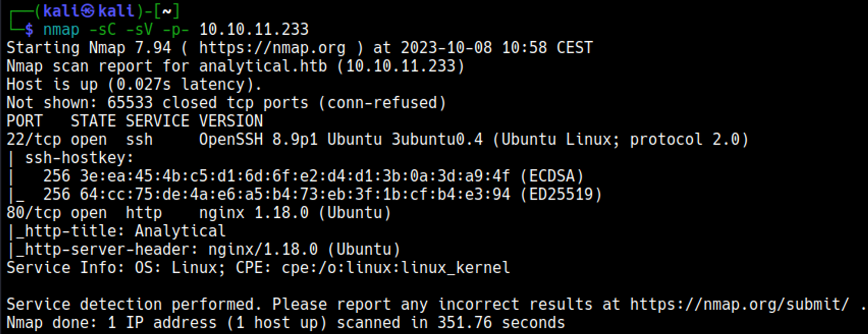Click the Kali skull symbol in the prompt
This screenshot has height=334, width=868.
87,11
